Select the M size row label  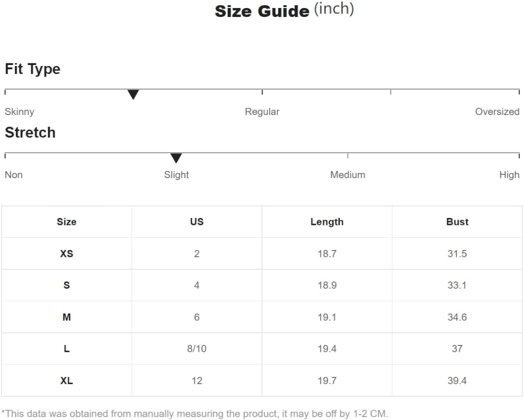pyautogui.click(x=67, y=317)
